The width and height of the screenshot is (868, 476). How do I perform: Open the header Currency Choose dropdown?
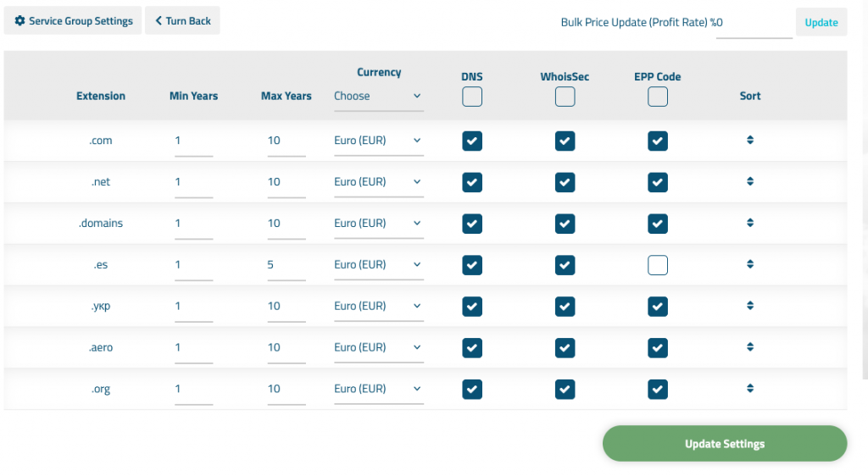coord(378,97)
